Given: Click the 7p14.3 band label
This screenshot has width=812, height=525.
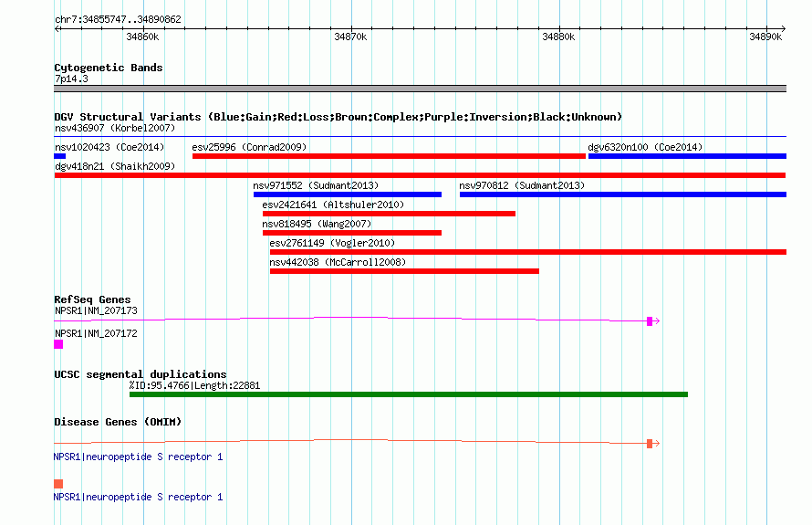Looking at the screenshot, I should click(x=71, y=79).
